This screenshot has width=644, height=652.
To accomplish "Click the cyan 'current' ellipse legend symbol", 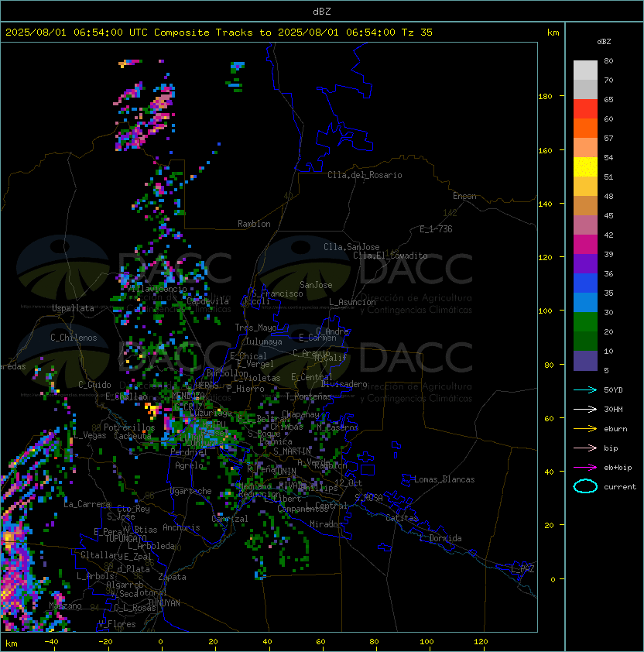I will coord(585,486).
